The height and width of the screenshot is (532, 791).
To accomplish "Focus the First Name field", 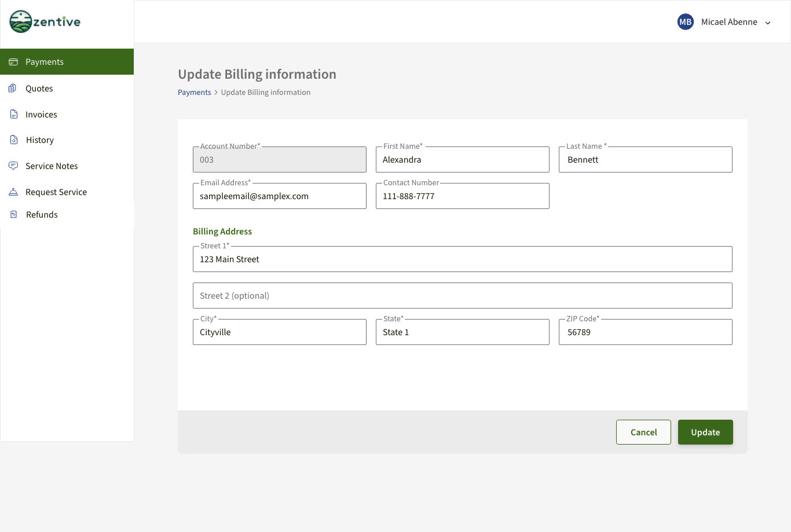I will tap(462, 160).
